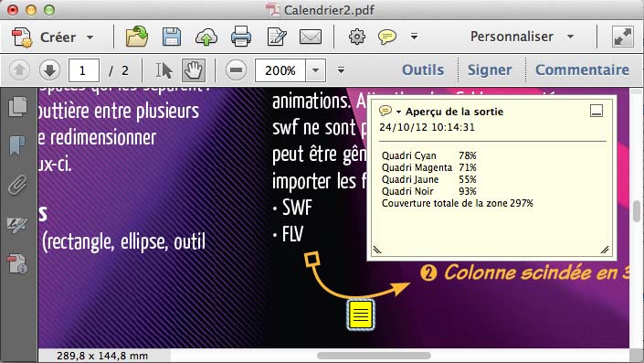
Task: Click the Quadri Cyan 78% line in the note
Action: (428, 155)
